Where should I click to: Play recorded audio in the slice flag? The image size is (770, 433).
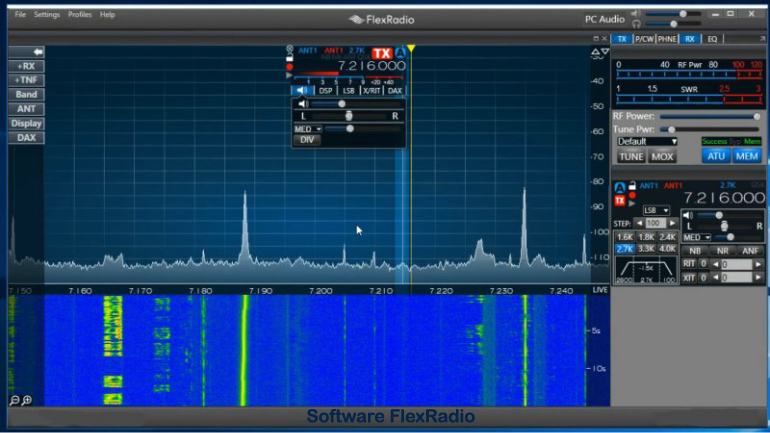[289, 75]
